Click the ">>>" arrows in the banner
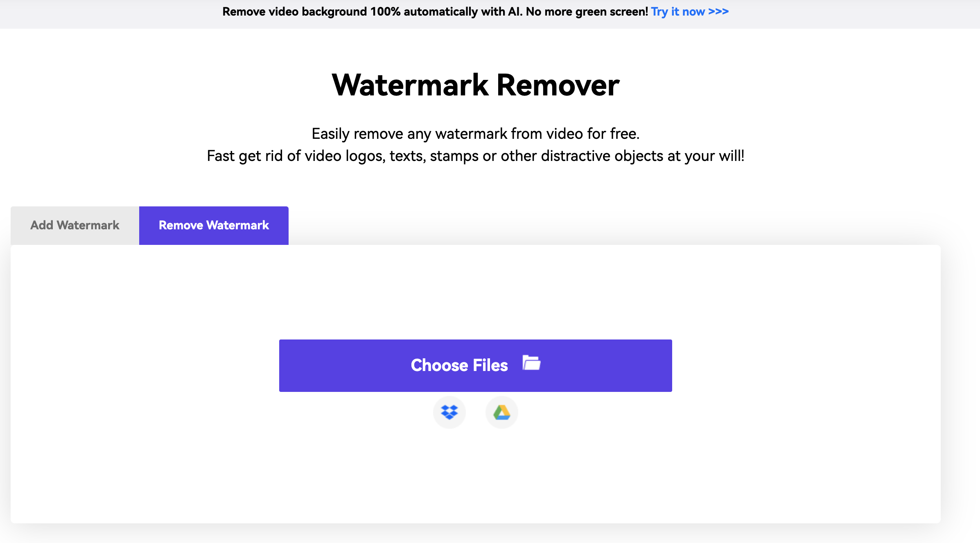The image size is (980, 543). click(718, 11)
